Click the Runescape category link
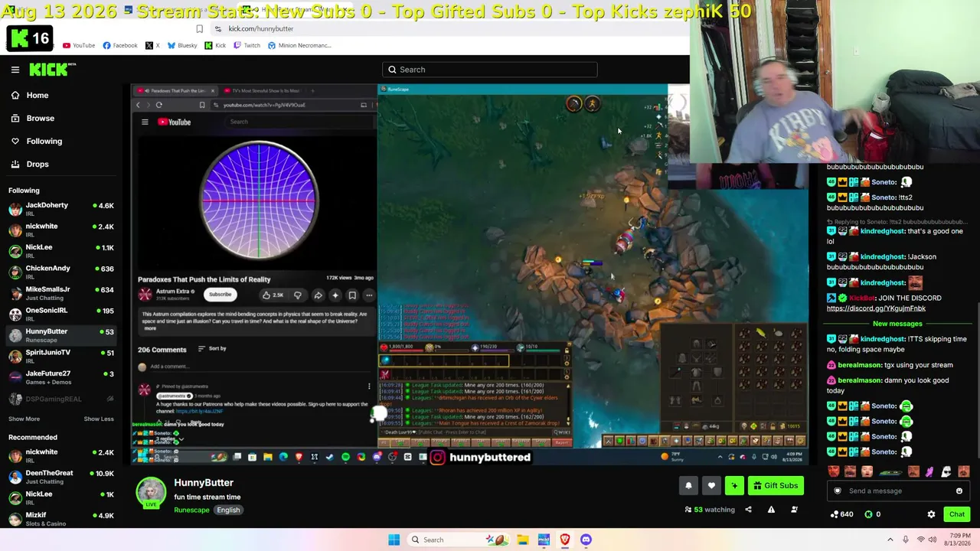 [x=191, y=510]
